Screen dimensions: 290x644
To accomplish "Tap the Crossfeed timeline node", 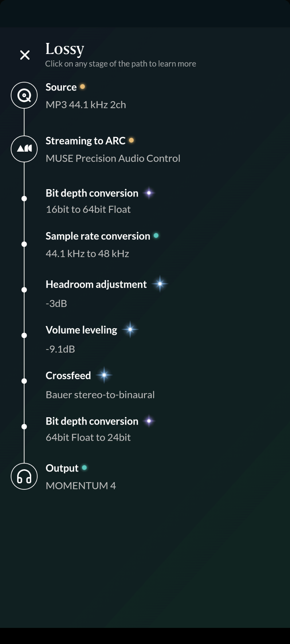I will (x=24, y=381).
